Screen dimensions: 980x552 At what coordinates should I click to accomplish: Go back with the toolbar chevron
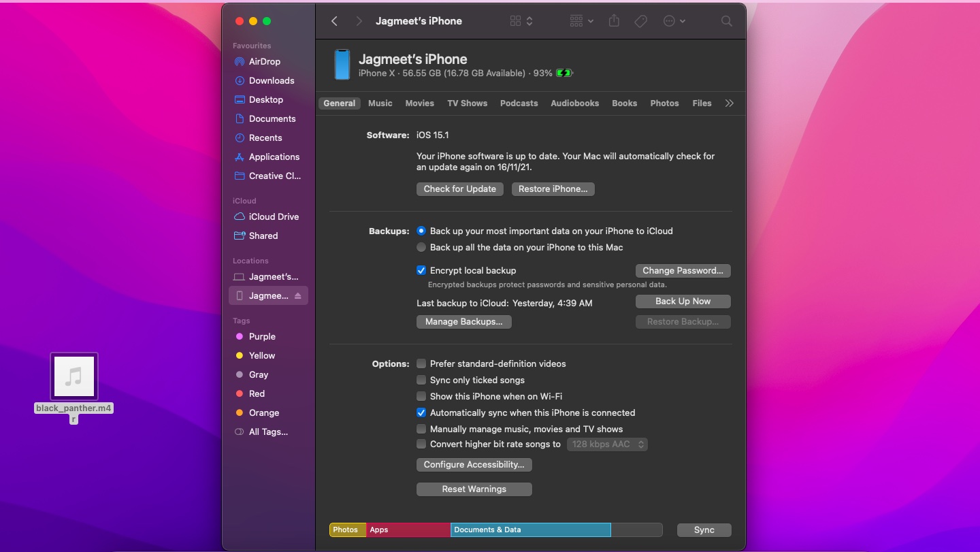pos(334,21)
